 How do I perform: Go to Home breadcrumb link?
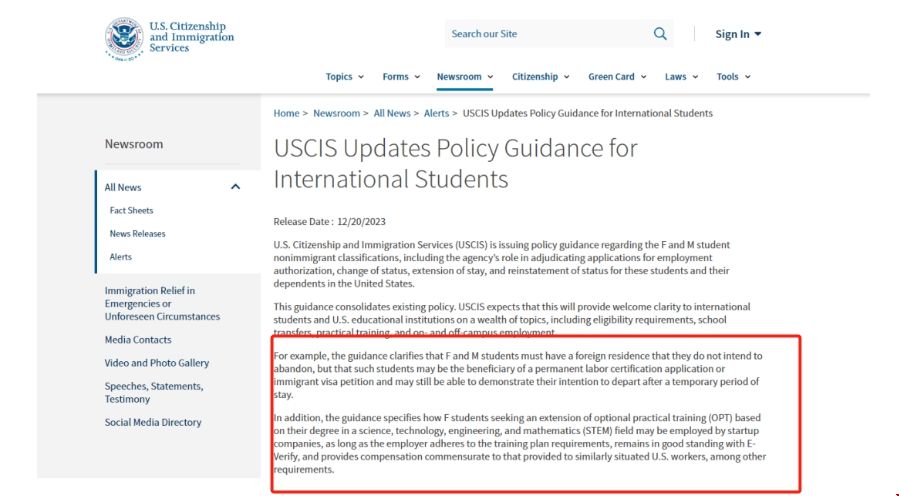286,114
